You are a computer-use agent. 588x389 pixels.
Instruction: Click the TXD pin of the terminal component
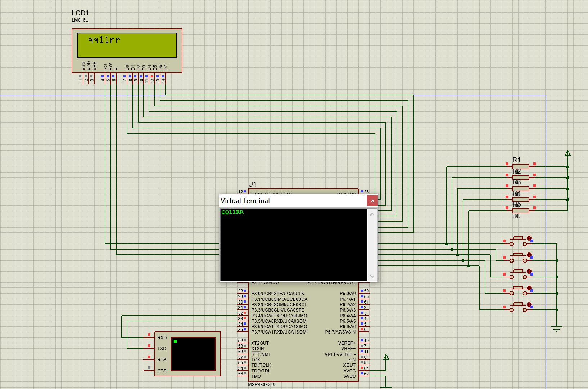click(162, 348)
